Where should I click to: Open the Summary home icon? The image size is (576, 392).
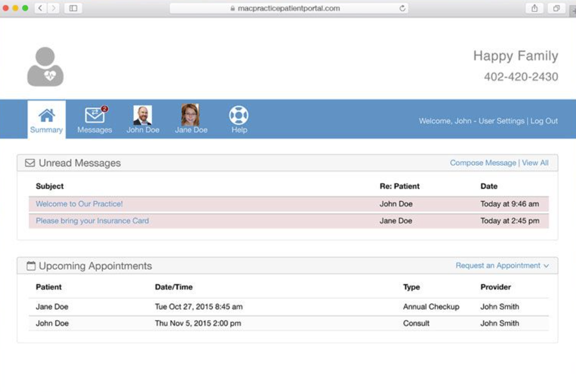pos(46,115)
